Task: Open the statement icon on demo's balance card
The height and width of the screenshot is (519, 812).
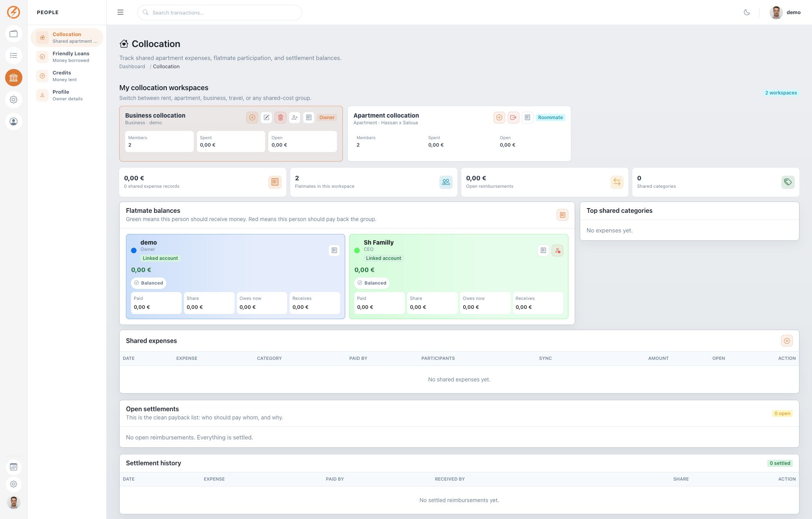Action: pos(334,250)
